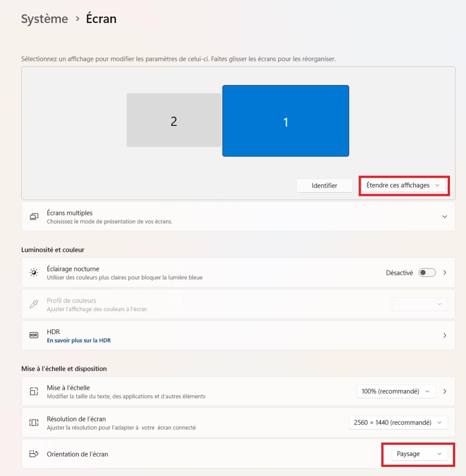Open the 2560 × 1440 resolution dropdown
Viewport: 466px width, 476px height.
point(398,423)
